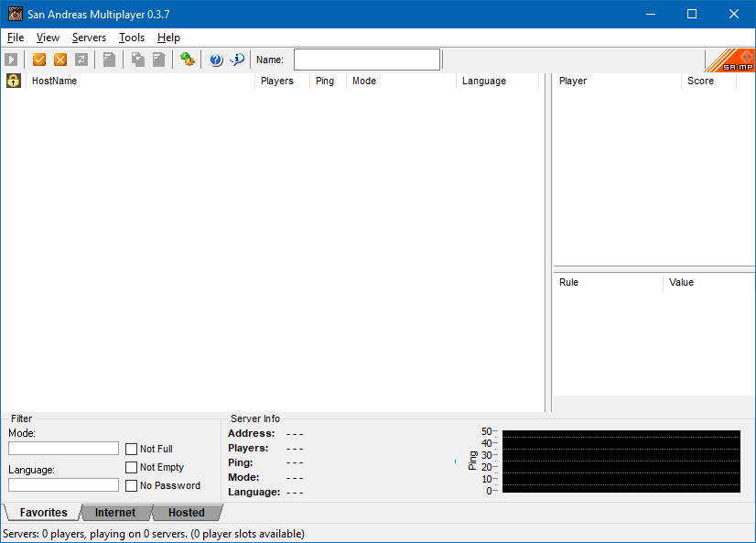This screenshot has width=756, height=543.
Task: Click the 'Players:' label in Server Info
Action: pos(248,448)
